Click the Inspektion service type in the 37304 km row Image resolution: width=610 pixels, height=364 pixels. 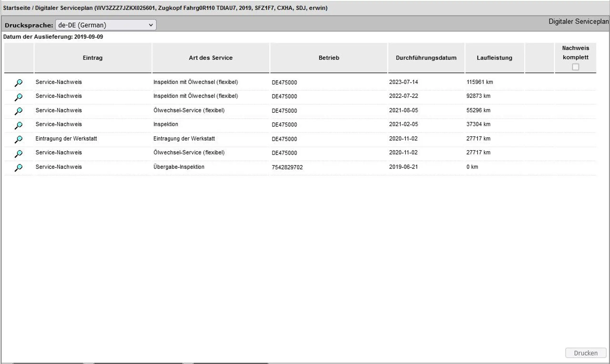pyautogui.click(x=166, y=124)
